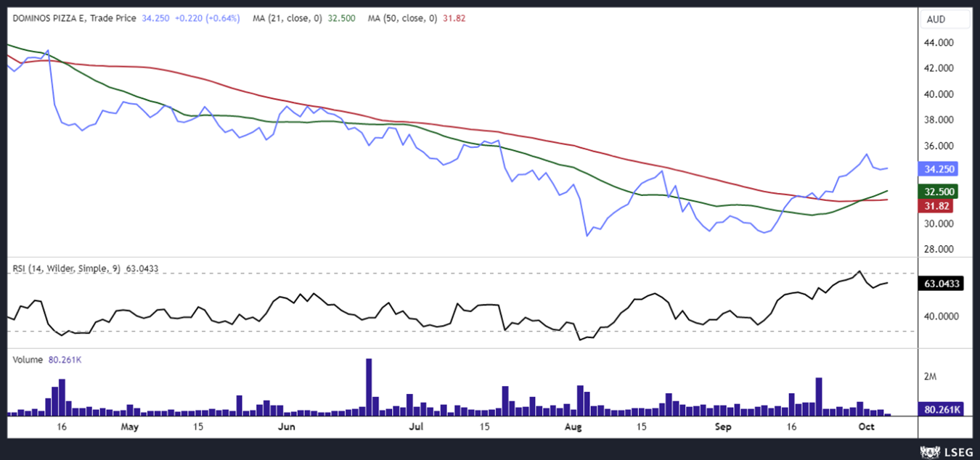The image size is (980, 460).
Task: Click the LSEG logo
Action: pos(946,452)
